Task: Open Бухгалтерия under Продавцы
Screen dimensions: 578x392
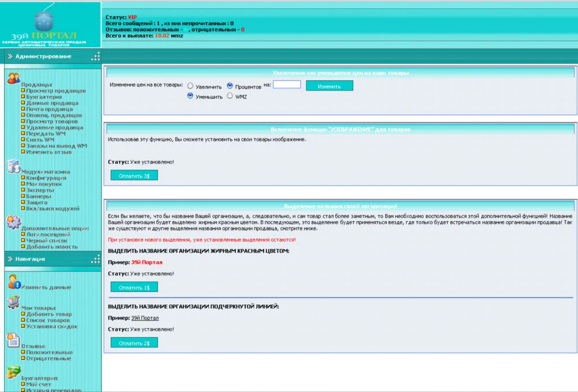Action: pyautogui.click(x=44, y=97)
